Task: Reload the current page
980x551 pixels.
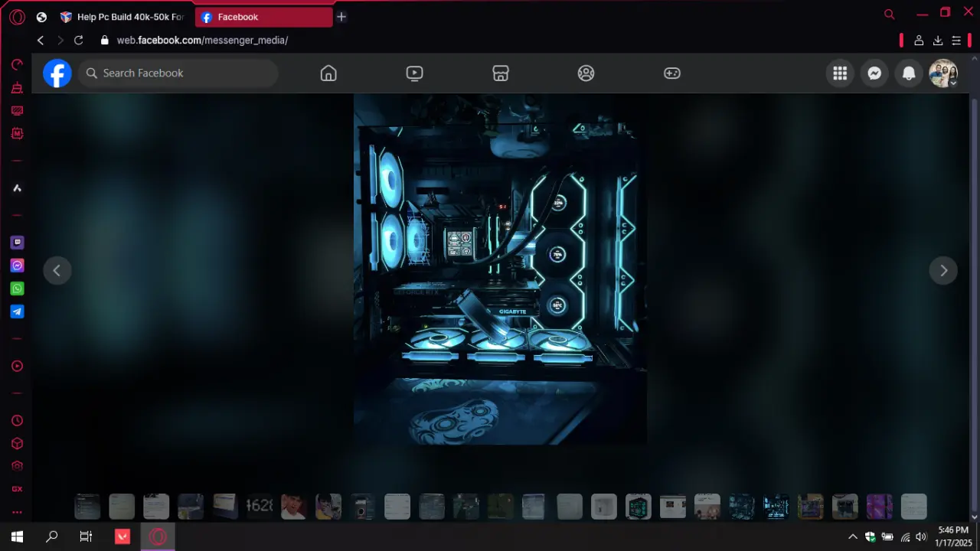Action: (78, 41)
